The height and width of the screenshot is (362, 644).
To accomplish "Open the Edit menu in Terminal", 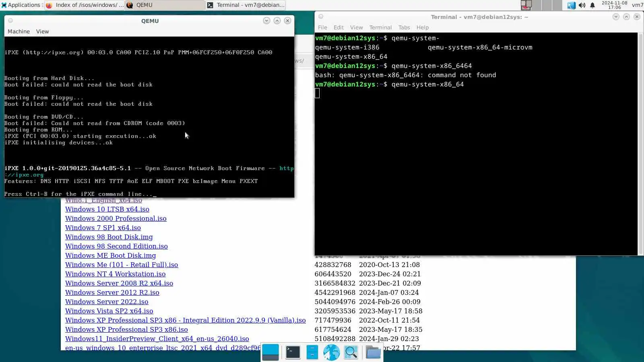I will [339, 27].
